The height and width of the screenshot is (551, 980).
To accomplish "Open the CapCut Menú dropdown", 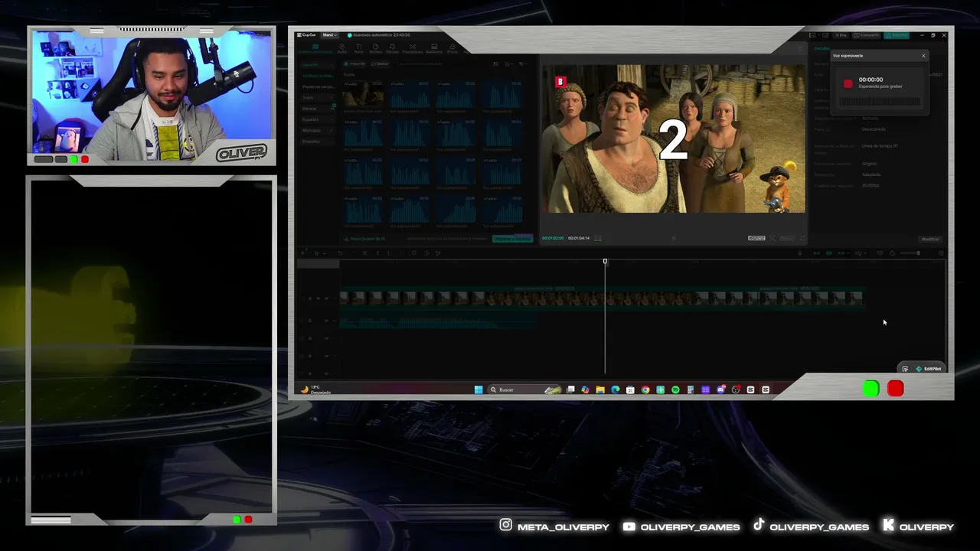I will click(x=329, y=35).
